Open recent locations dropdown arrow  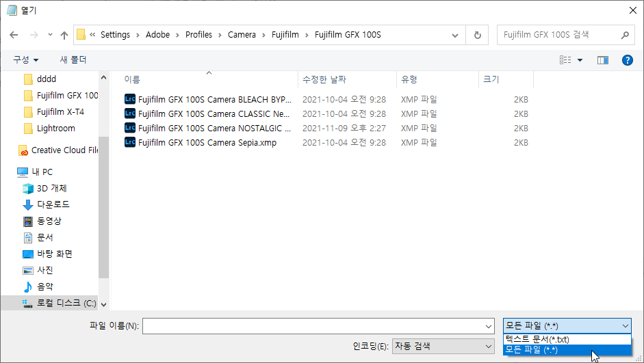tap(50, 35)
